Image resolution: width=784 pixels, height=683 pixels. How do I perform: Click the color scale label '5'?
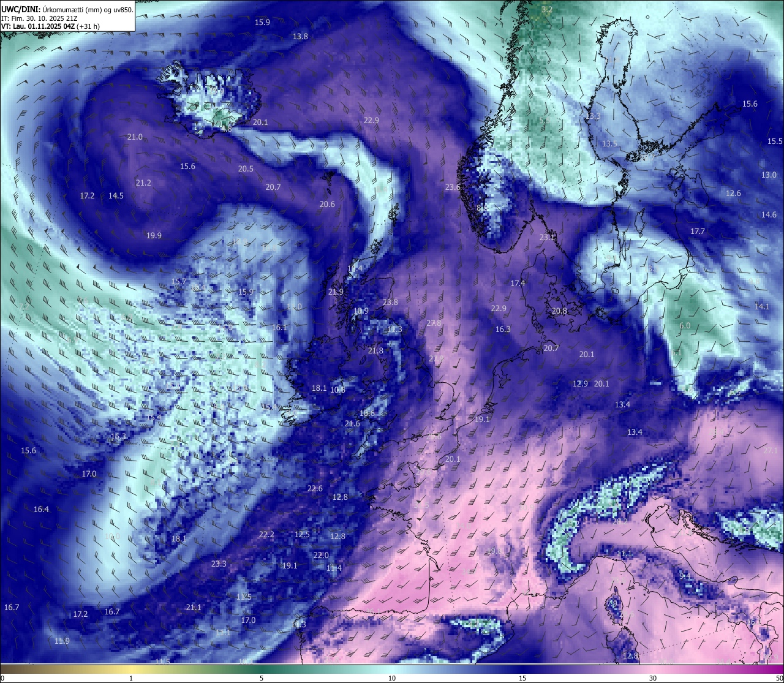(x=262, y=678)
